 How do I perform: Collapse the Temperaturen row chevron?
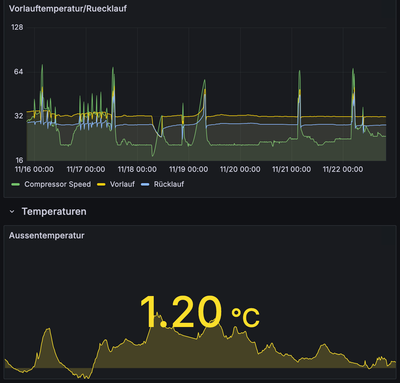click(12, 212)
